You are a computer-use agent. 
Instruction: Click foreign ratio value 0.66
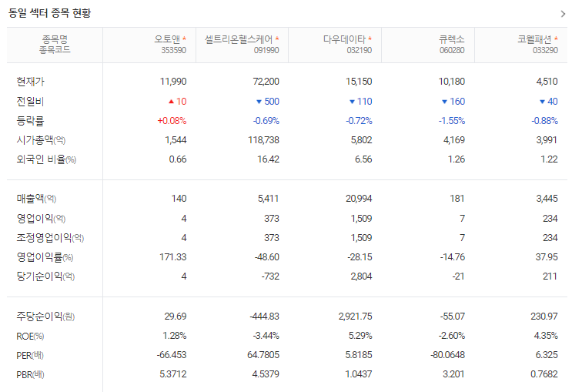click(178, 159)
